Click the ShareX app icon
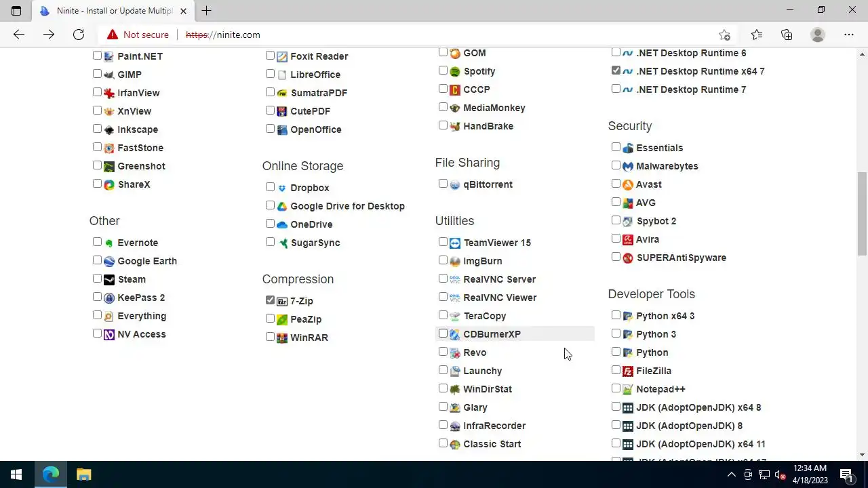Viewport: 868px width, 488px height. tap(108, 184)
